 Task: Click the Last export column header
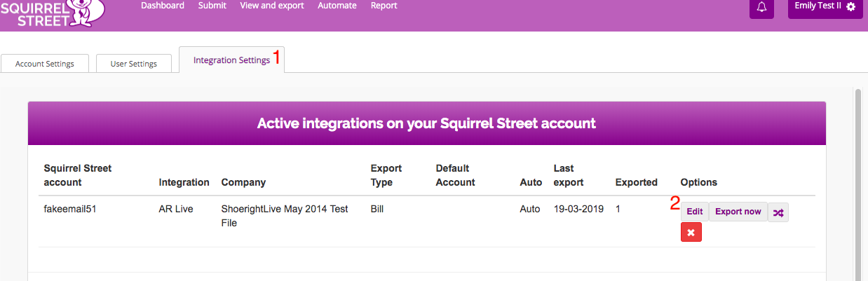(569, 175)
